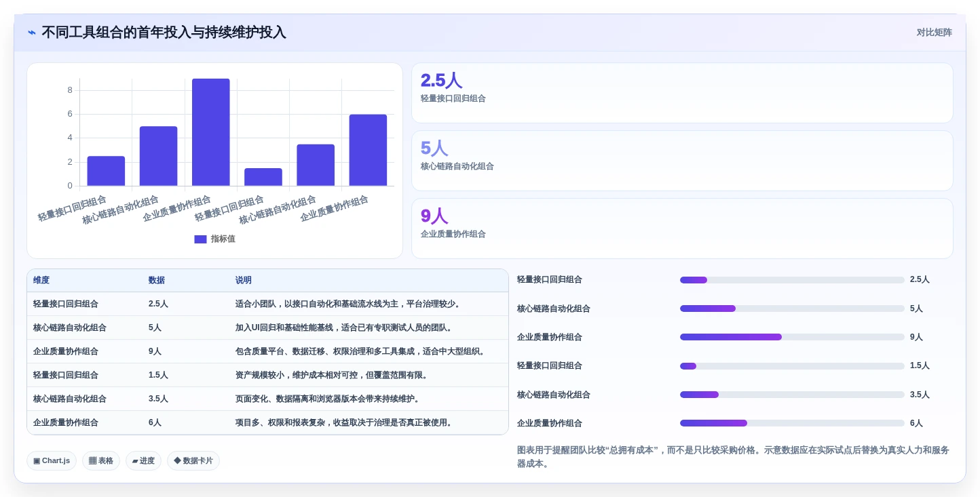Click table cell 6人 in the 数据 column
Screen dimensions: 980x497
click(155, 422)
